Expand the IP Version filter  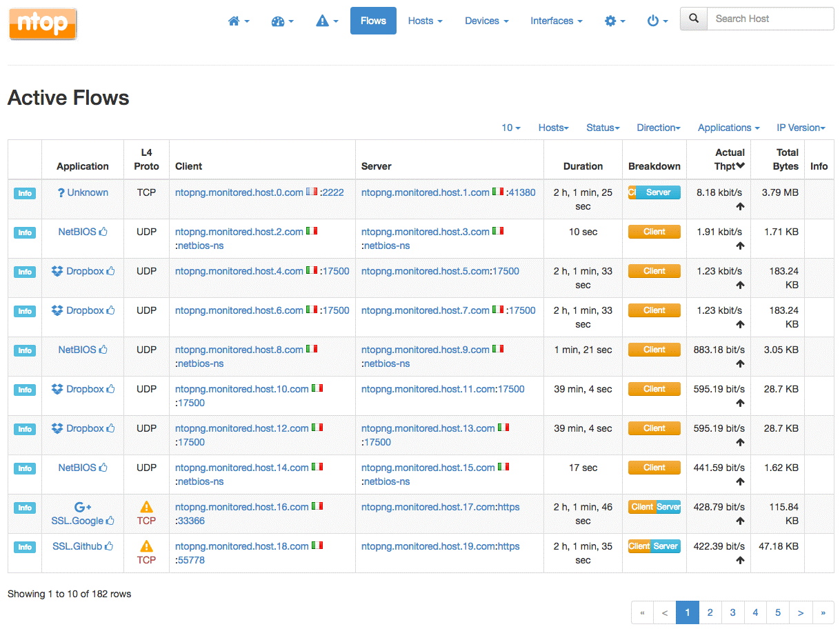pos(801,128)
